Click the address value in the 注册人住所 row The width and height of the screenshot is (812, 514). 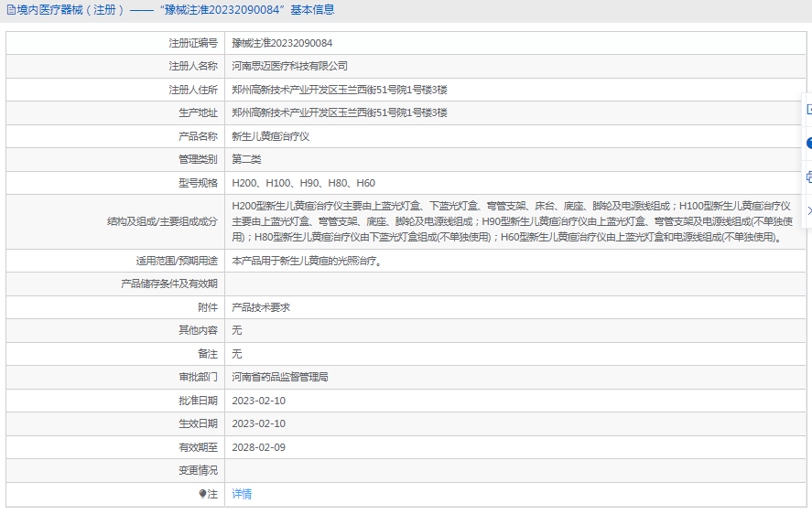[x=340, y=90]
